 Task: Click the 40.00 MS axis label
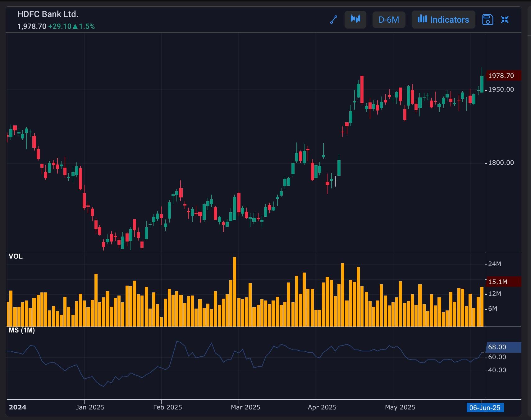click(x=497, y=370)
